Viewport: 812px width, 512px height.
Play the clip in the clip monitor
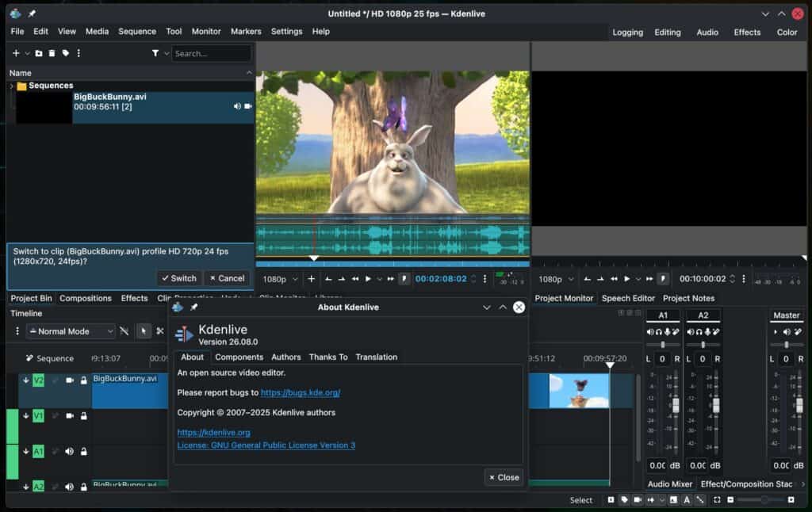(368, 279)
